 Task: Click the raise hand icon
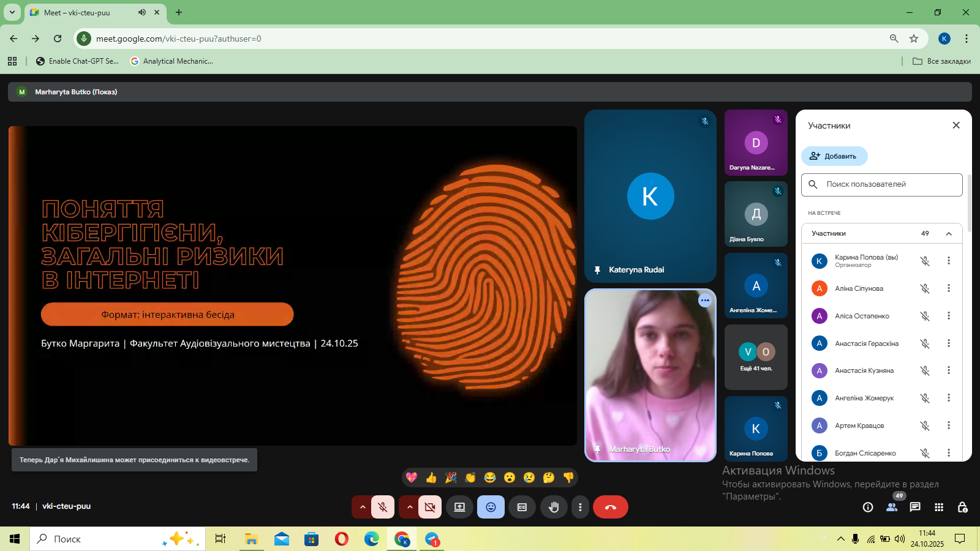point(554,507)
